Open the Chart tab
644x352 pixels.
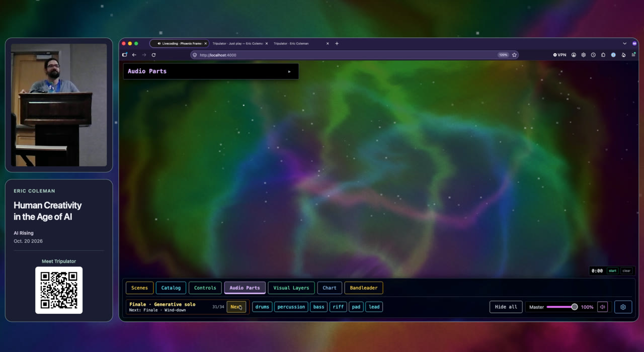pos(330,288)
